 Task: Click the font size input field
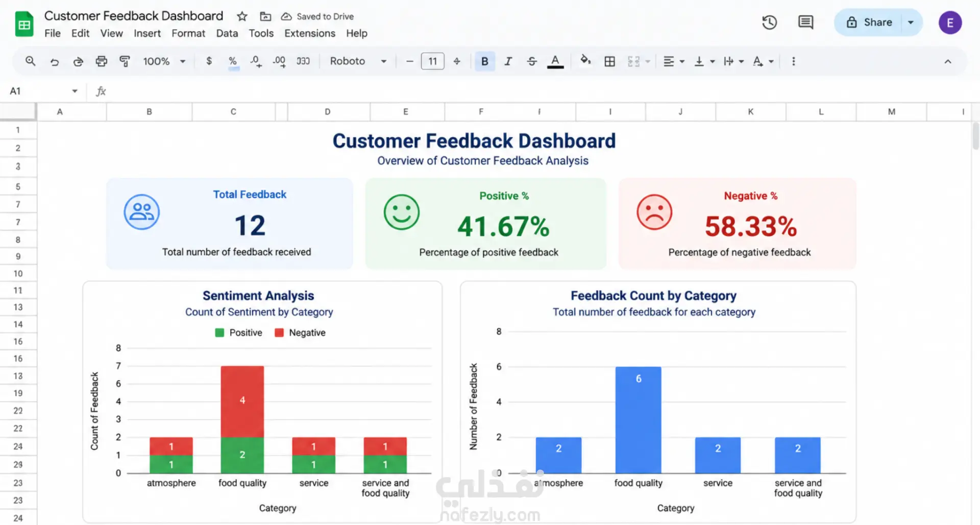(432, 61)
